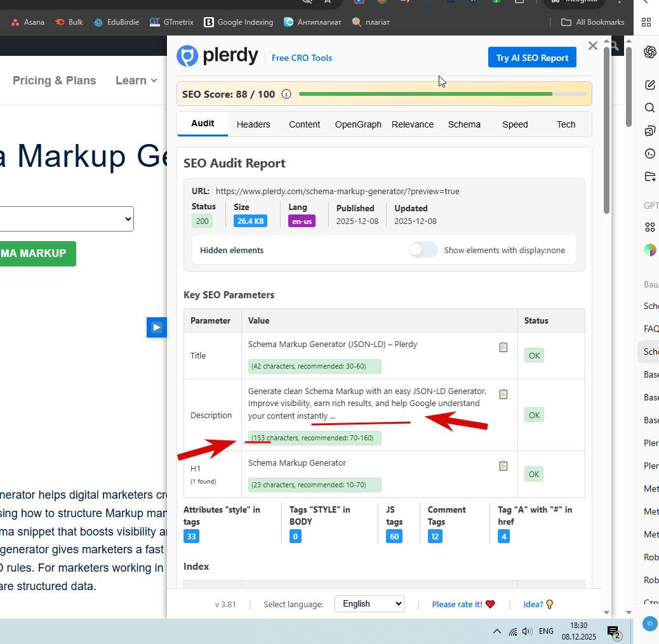Open the GTmetrix bookmark
This screenshot has height=644, width=659.
click(171, 22)
